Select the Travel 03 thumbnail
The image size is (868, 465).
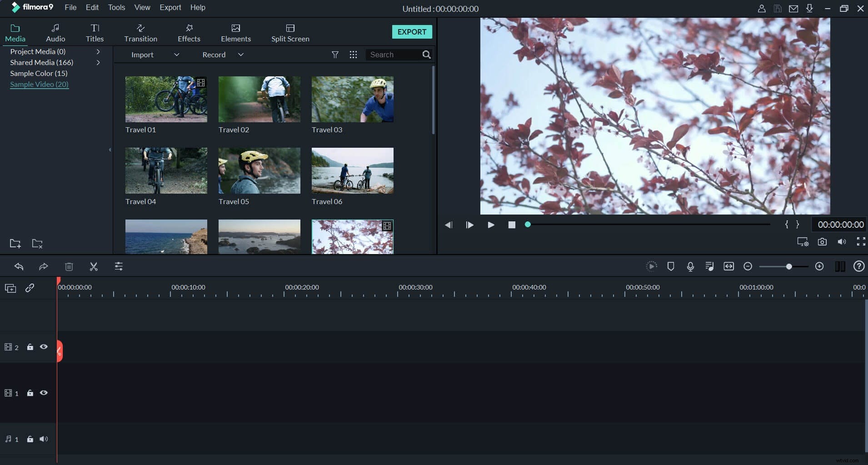pos(352,99)
